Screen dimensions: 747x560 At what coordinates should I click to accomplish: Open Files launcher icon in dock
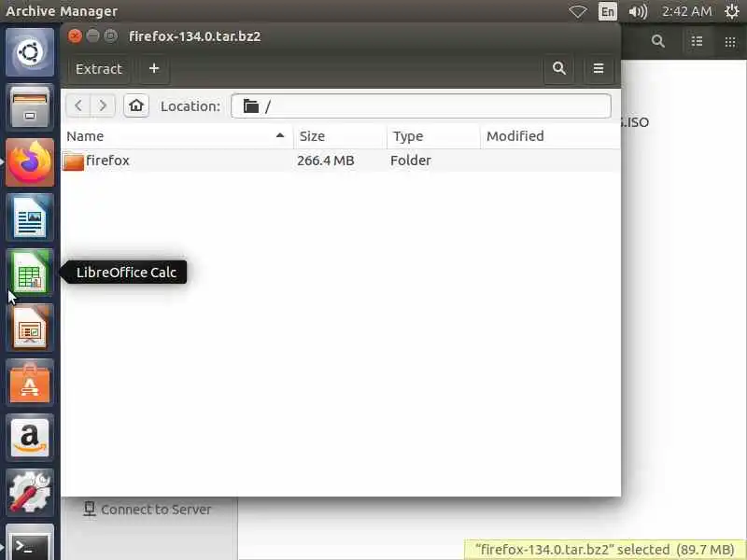(x=30, y=107)
